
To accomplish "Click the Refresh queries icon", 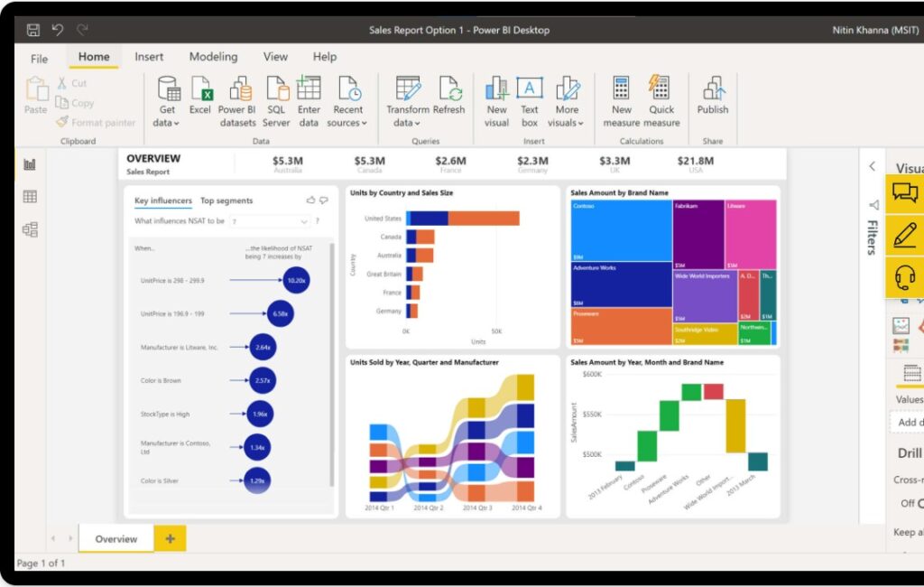I will point(448,98).
